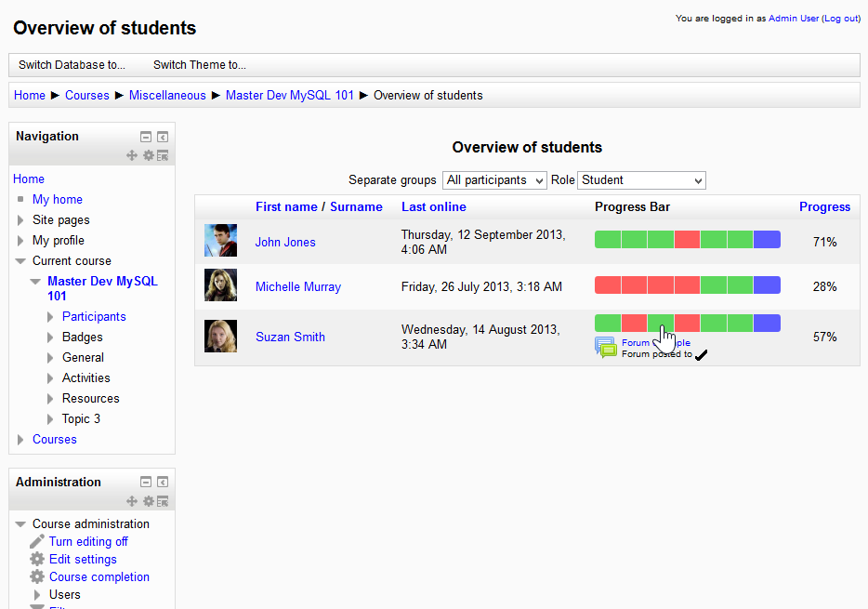Click the forum icon under Suzan Smith's row
Image resolution: width=868 pixels, height=609 pixels.
click(x=606, y=348)
